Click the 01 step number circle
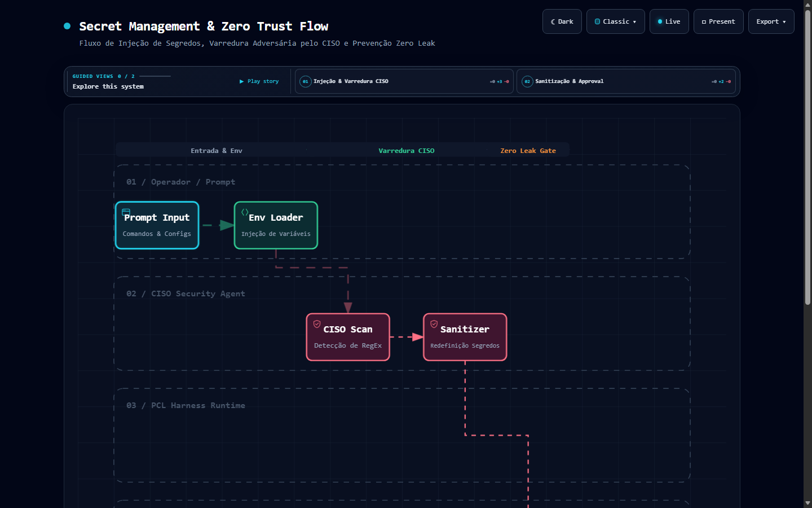The width and height of the screenshot is (812, 508). (x=305, y=81)
